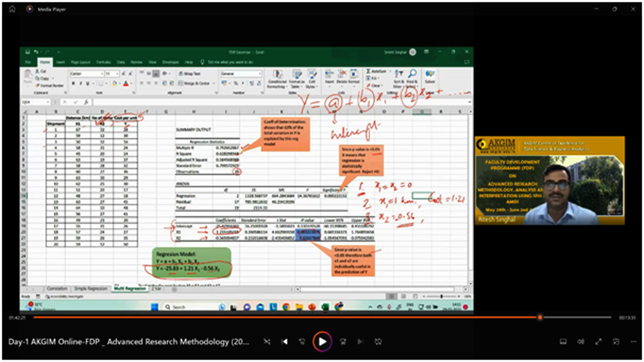This screenshot has width=644, height=362.
Task: Switch to the Simple Regression sheet tab
Action: (x=91, y=288)
